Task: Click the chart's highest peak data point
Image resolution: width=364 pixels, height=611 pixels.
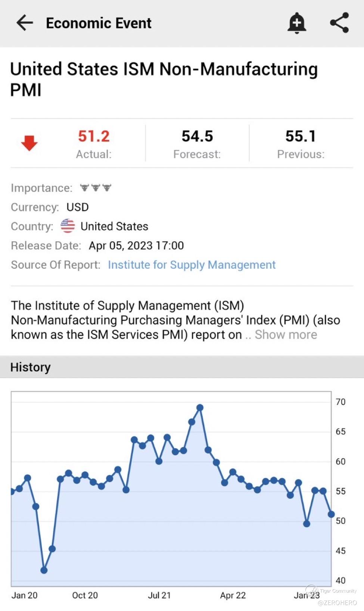Action: click(200, 407)
